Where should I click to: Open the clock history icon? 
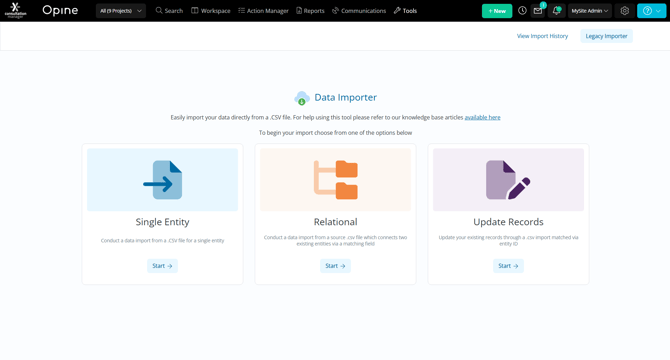[522, 11]
